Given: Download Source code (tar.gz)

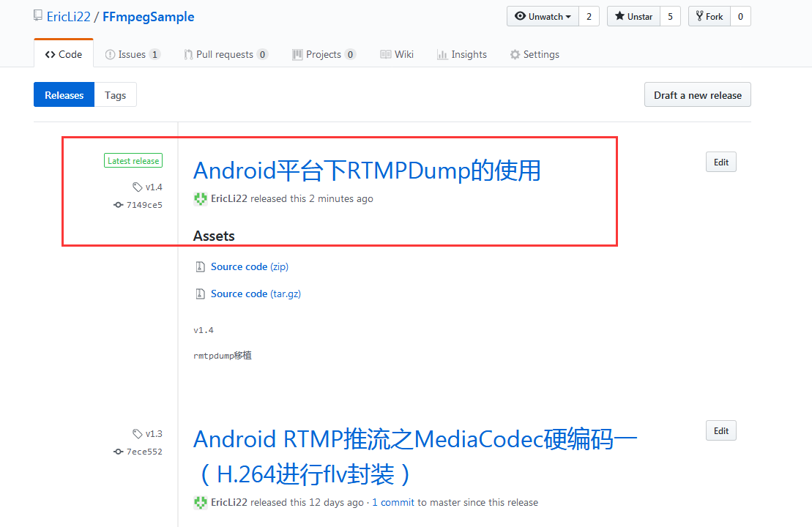Looking at the screenshot, I should pos(256,294).
